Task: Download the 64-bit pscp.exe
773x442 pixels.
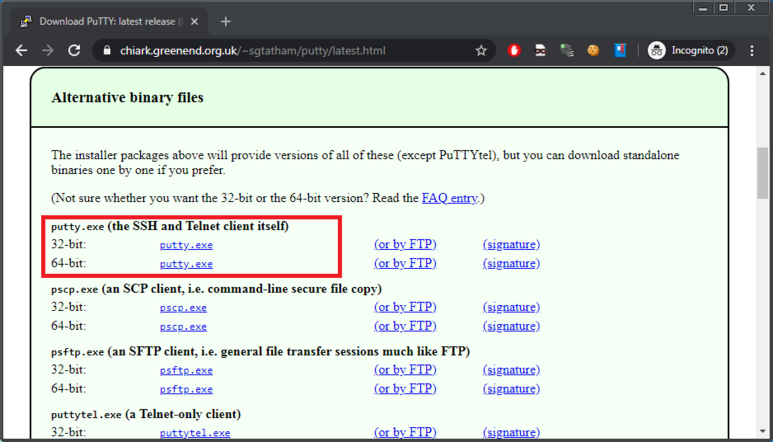Action: (183, 327)
